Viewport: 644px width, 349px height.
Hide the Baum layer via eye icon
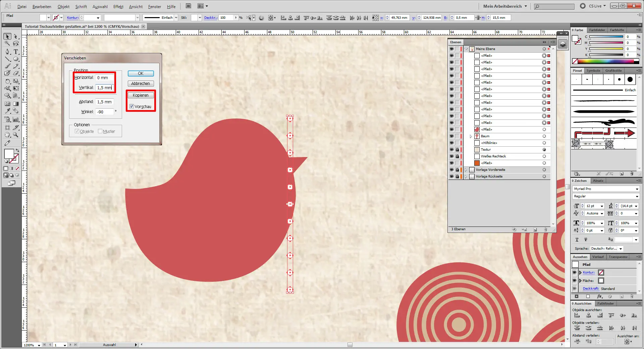451,136
